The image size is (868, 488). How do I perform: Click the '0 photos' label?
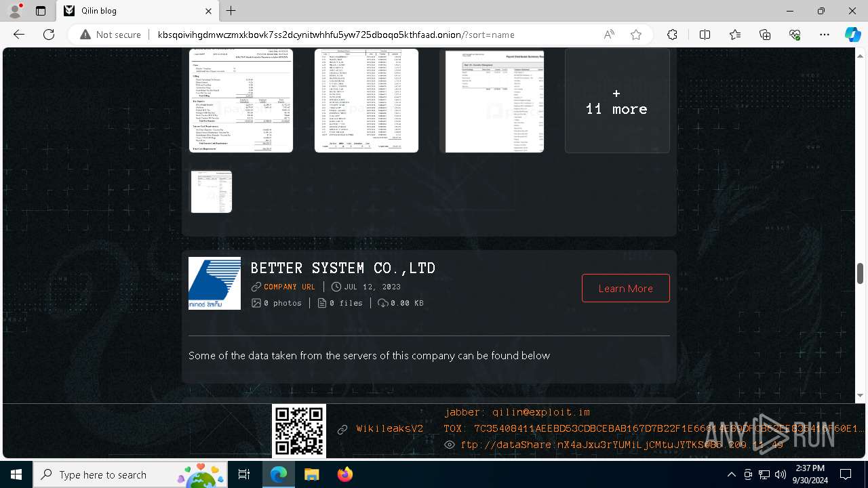(x=283, y=303)
